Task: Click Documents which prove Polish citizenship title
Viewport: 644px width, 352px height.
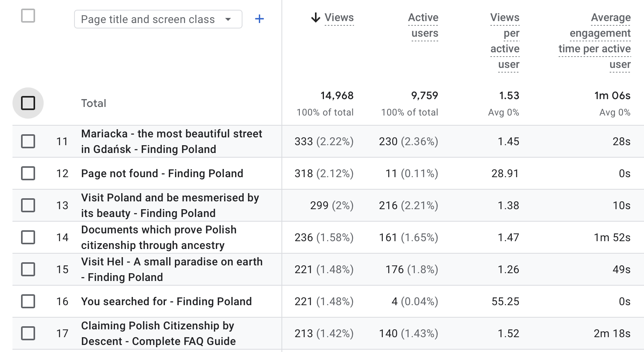Action: coord(159,237)
